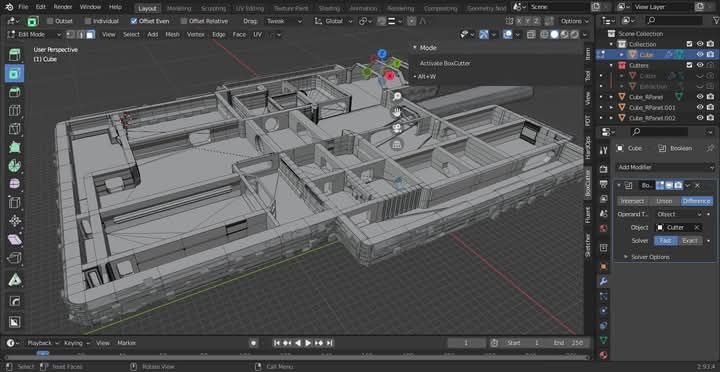The width and height of the screenshot is (720, 372).
Task: Click the Cutter object field
Action: [x=679, y=227]
